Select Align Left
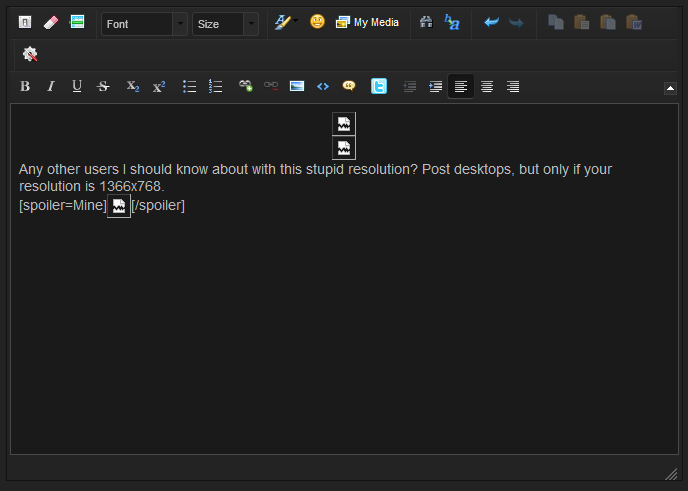The height and width of the screenshot is (491, 688). coord(461,86)
